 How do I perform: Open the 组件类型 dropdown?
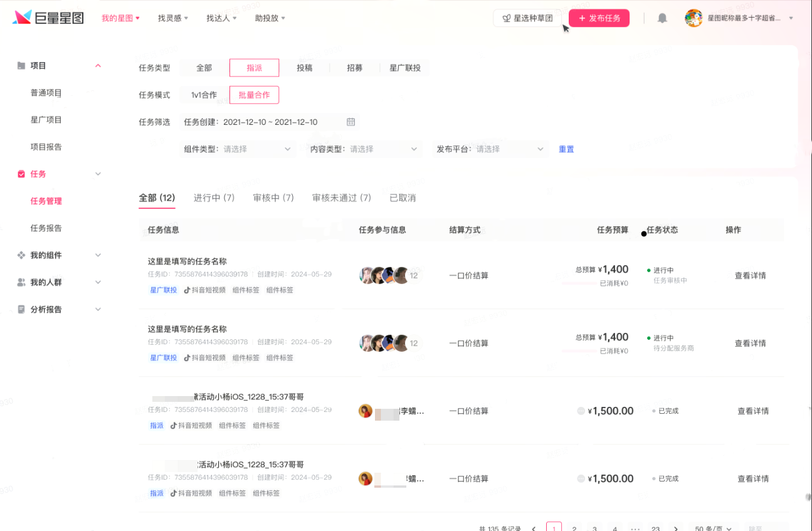coord(238,149)
